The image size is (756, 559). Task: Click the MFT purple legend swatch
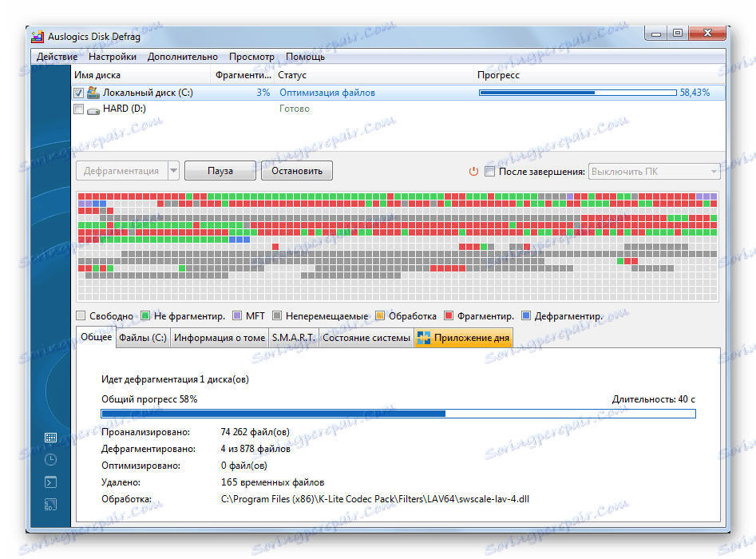[x=237, y=316]
